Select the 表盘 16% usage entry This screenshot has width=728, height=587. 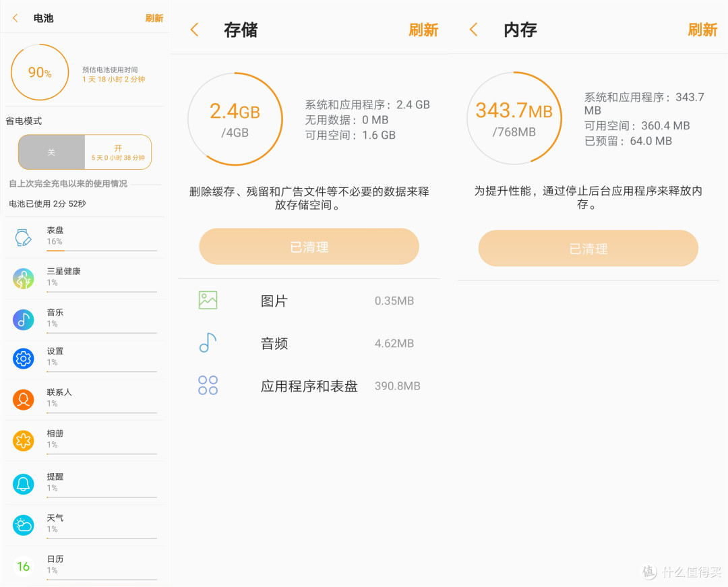point(85,238)
